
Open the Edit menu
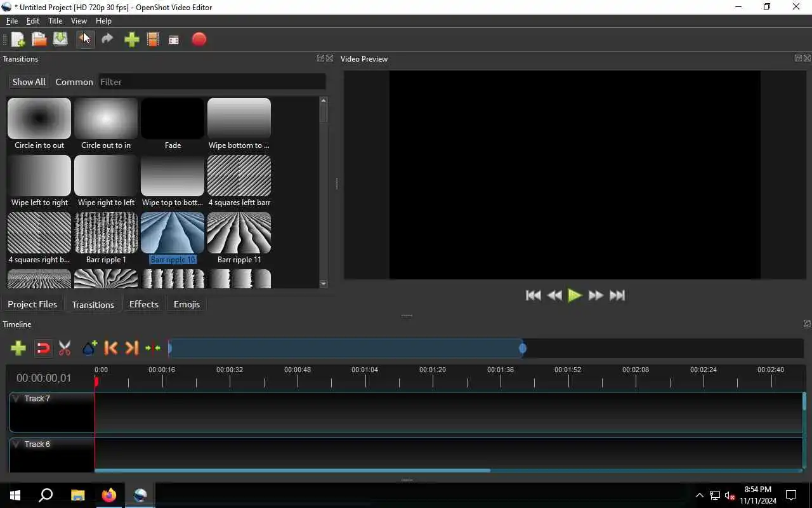[x=33, y=21]
